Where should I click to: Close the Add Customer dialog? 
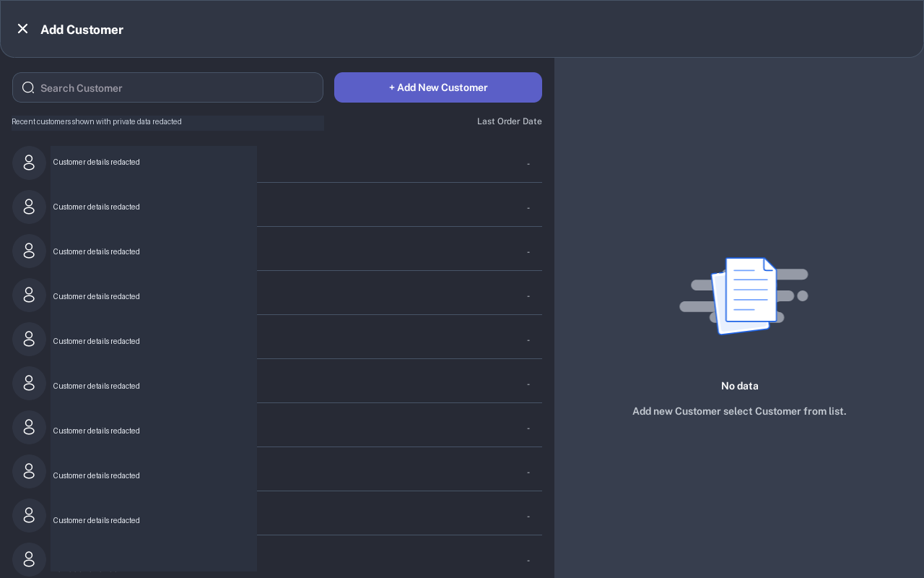coord(22,29)
